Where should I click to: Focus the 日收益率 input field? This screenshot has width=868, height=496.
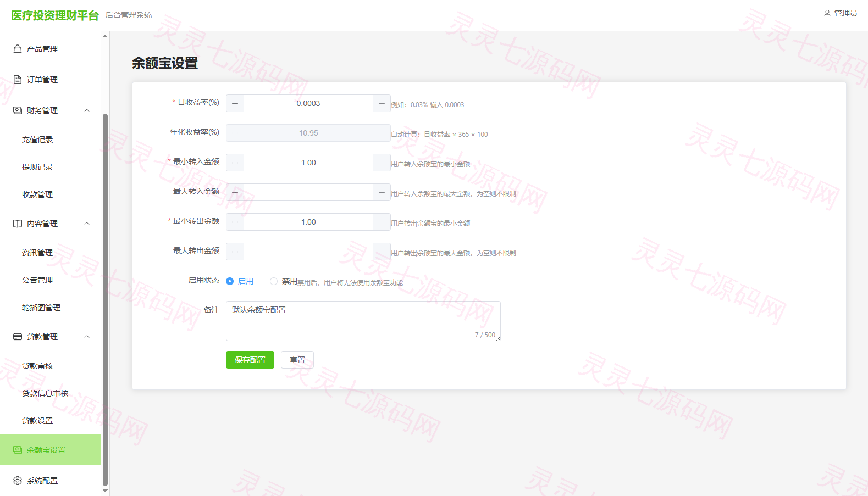[308, 103]
